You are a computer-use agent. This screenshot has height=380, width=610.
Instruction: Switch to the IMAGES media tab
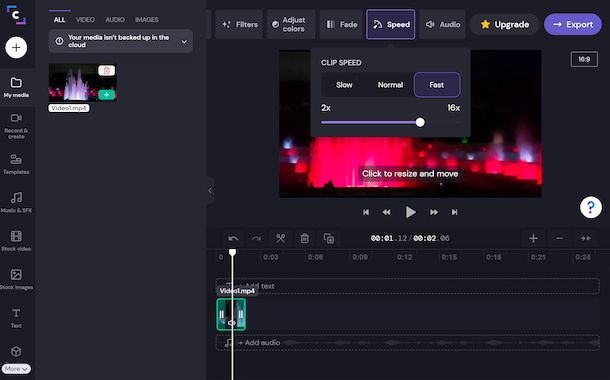147,19
